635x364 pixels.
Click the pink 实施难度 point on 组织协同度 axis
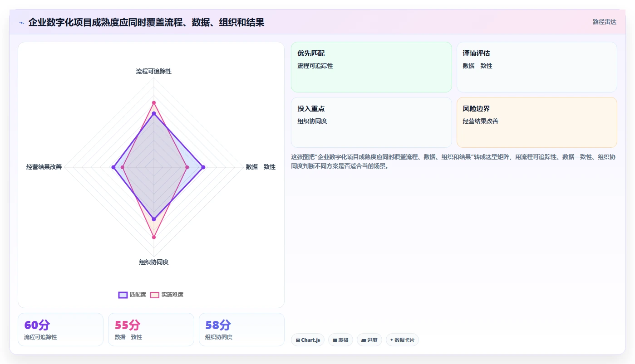click(x=154, y=237)
